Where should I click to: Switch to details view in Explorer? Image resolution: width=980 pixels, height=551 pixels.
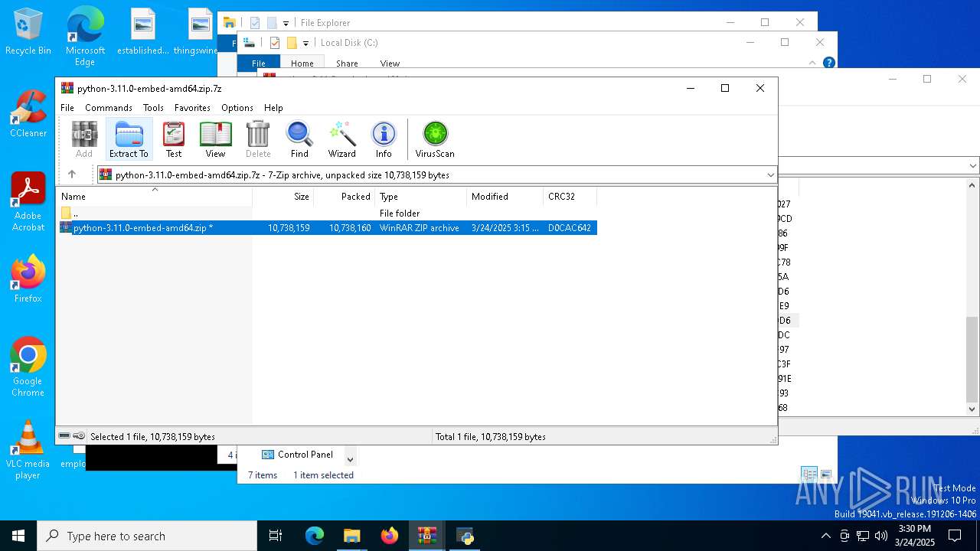(x=809, y=474)
